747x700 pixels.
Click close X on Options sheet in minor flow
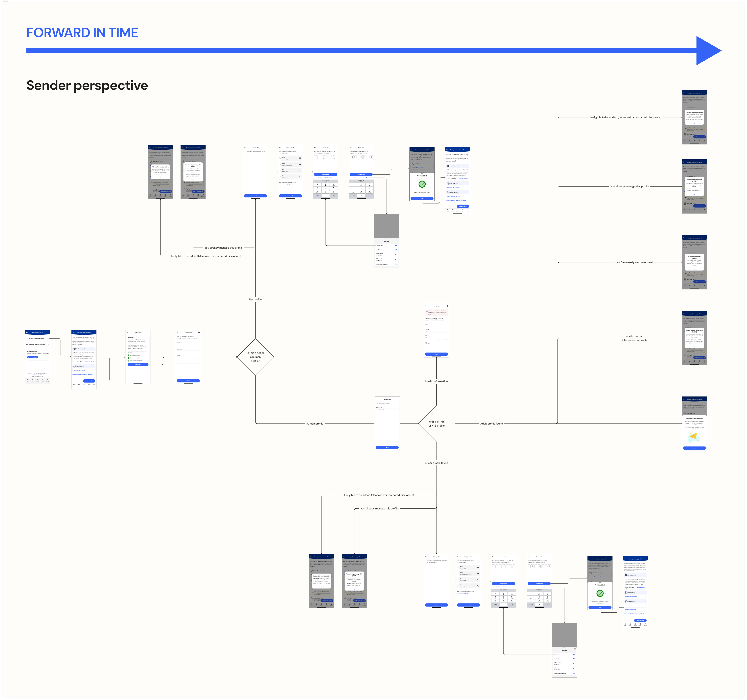pos(574,649)
